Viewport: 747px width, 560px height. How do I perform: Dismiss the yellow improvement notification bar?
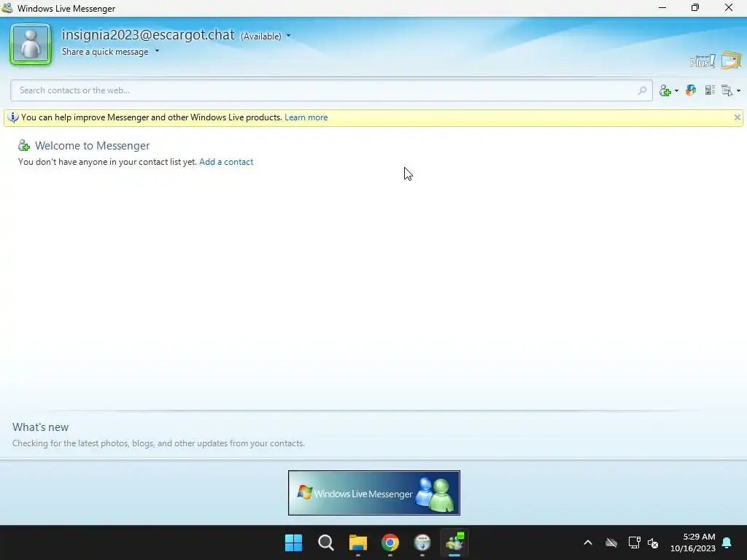click(737, 117)
